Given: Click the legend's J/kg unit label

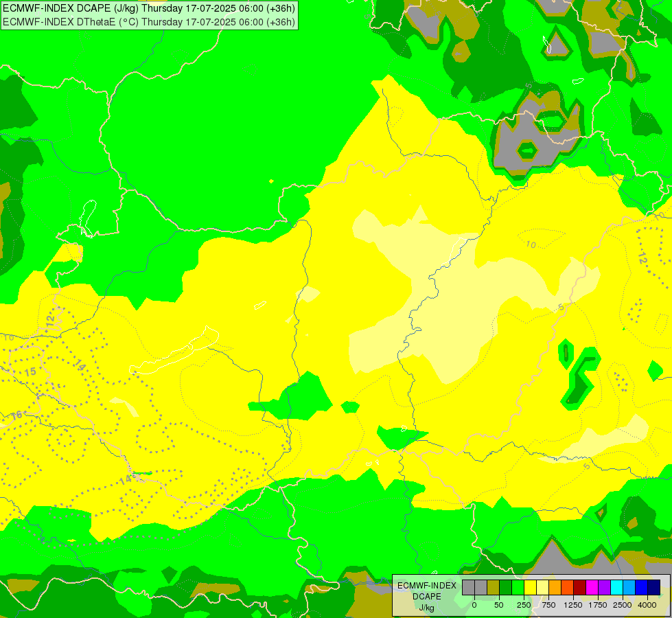Looking at the screenshot, I should pos(426,608).
